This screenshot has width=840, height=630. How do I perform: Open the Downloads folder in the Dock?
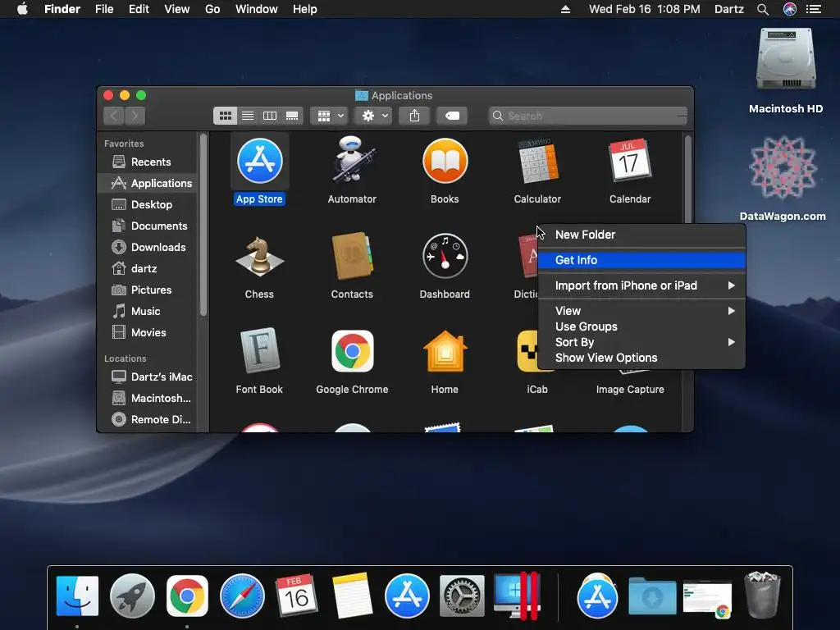[x=652, y=596]
